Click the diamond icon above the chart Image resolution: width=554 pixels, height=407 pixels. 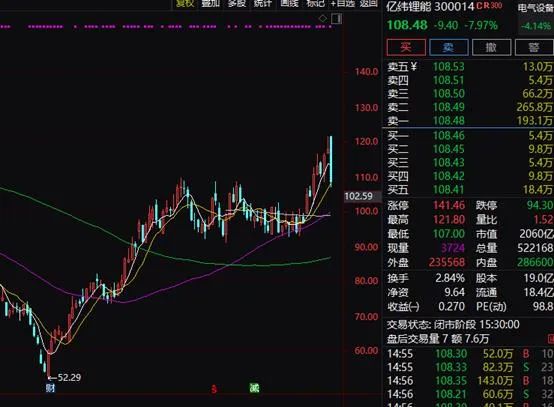coord(323,18)
